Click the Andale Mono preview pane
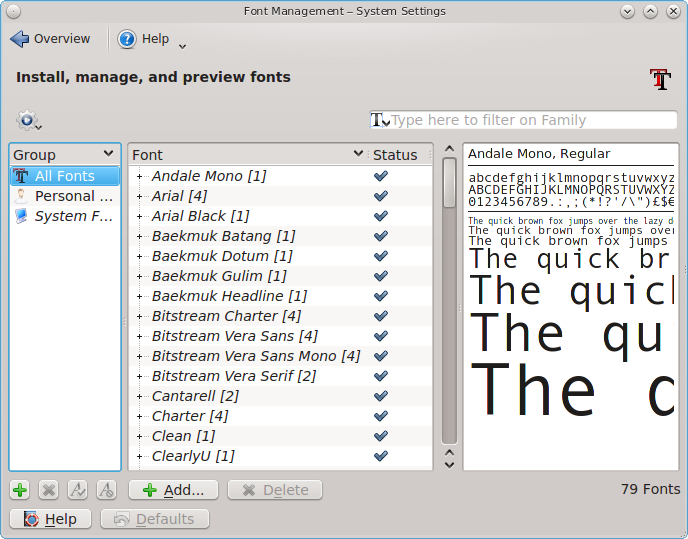 571,306
